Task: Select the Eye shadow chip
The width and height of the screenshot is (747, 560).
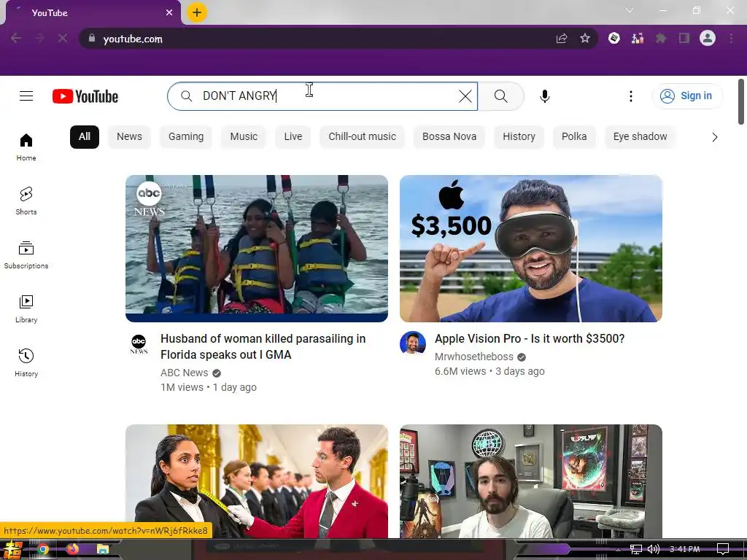Action: coord(640,136)
